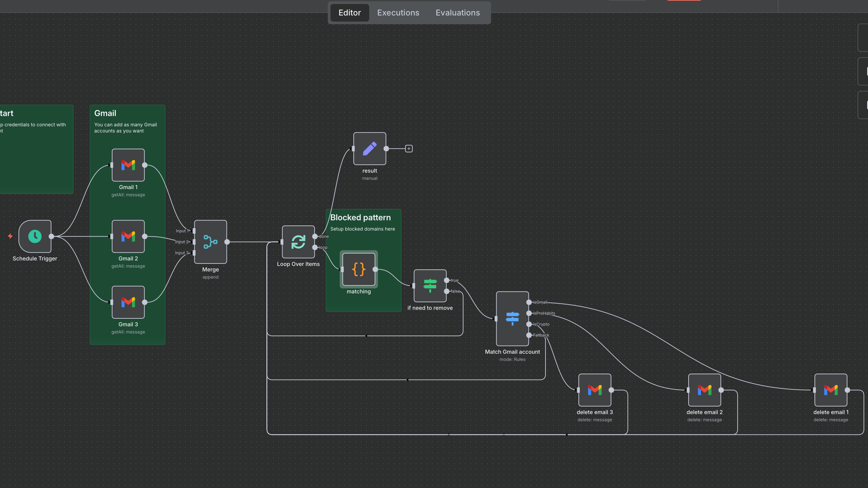Click the Gmail sticky note heading
Viewport: 868px width, 488px height.
[105, 113]
